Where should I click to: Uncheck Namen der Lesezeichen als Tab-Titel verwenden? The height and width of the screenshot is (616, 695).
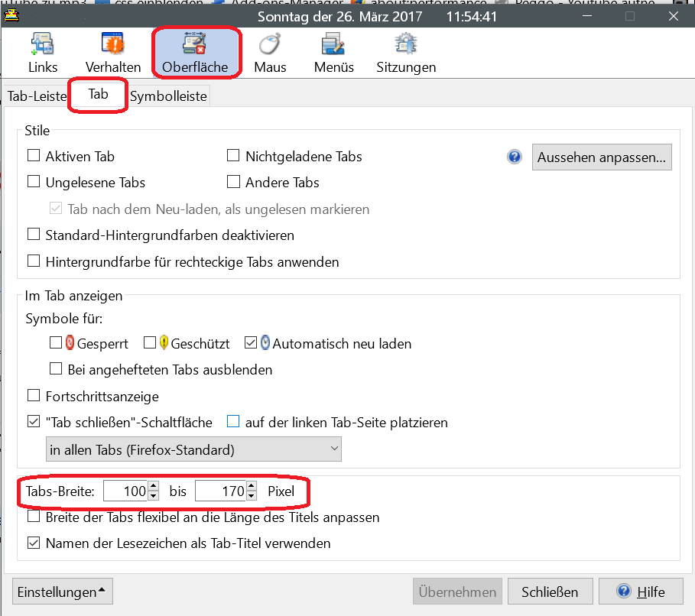(x=34, y=543)
